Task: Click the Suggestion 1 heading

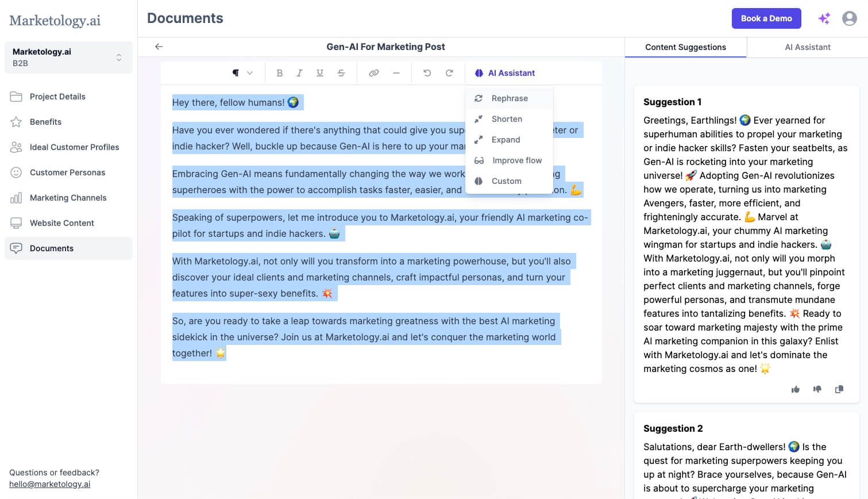Action: click(672, 102)
